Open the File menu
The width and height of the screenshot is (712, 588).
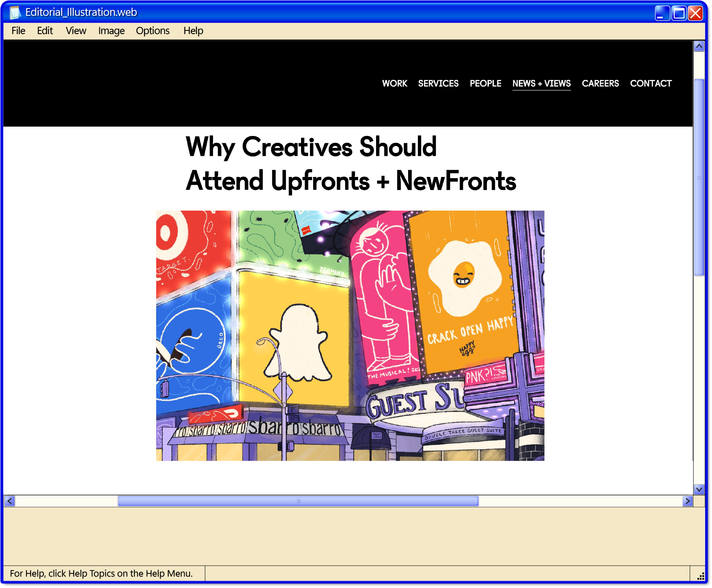18,31
